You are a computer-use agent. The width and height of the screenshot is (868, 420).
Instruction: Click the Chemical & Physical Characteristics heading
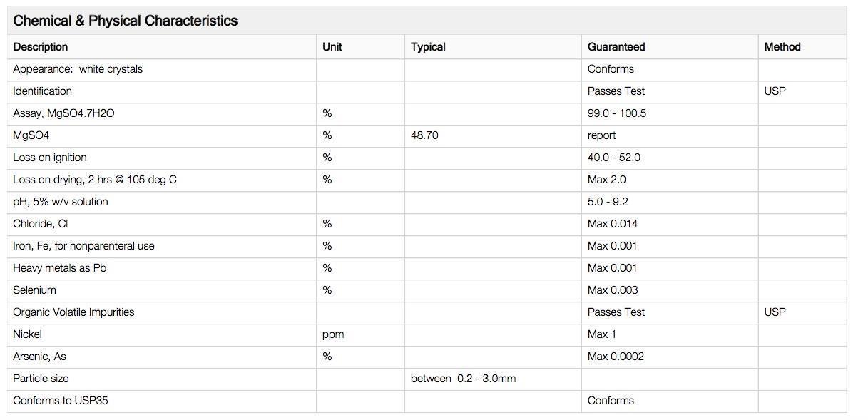point(125,21)
